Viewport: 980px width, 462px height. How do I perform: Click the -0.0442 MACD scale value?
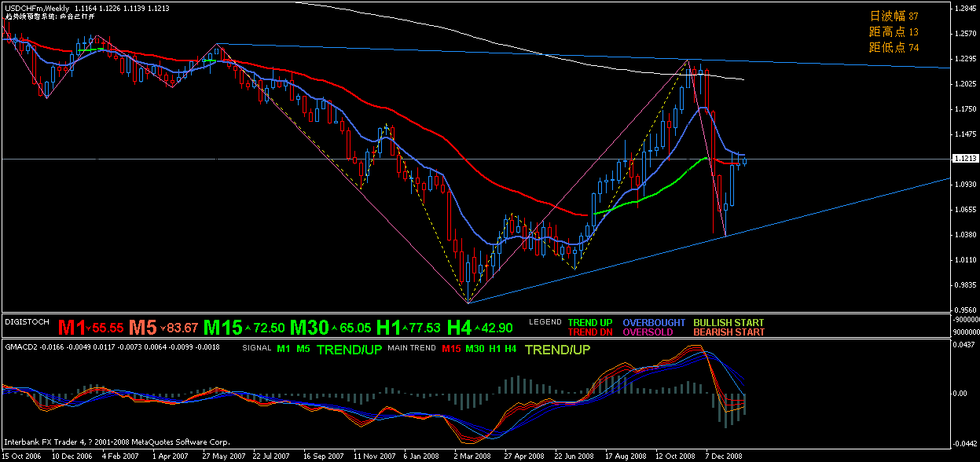[964, 444]
